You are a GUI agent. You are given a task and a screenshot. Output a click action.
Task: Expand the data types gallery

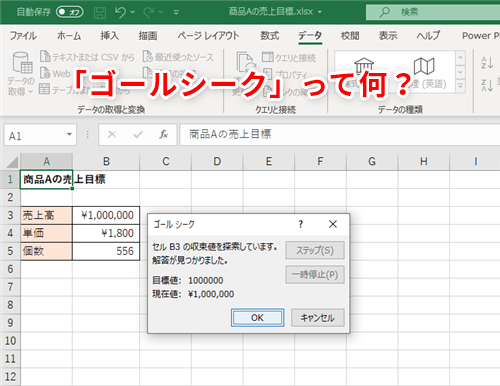click(460, 86)
